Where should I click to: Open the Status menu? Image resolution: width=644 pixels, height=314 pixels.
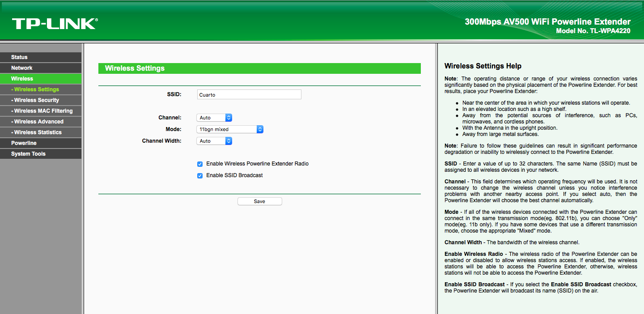coord(41,57)
